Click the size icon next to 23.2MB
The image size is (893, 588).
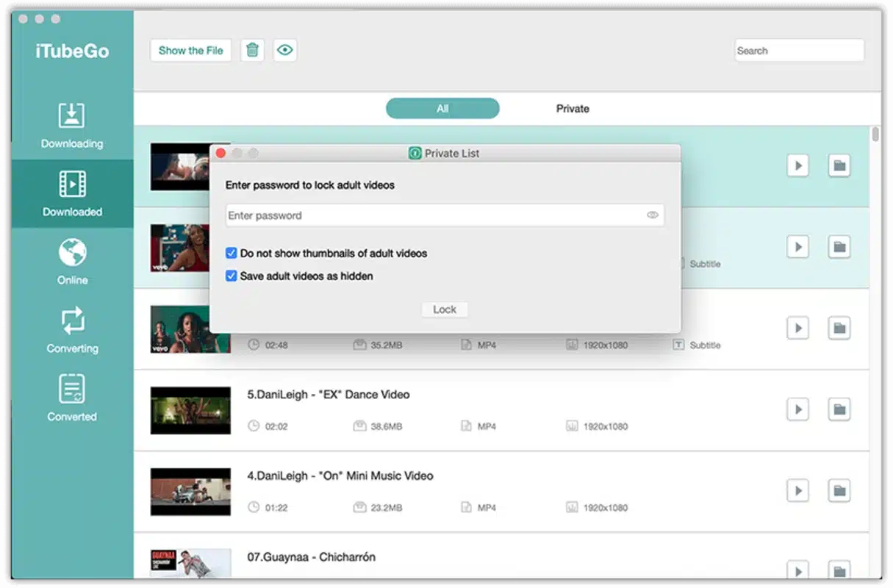click(359, 507)
